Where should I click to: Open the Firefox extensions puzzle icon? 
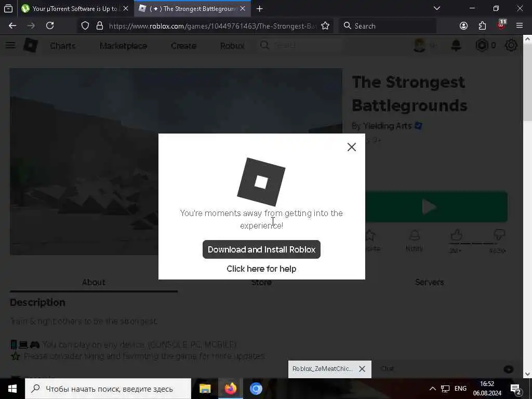click(x=482, y=26)
